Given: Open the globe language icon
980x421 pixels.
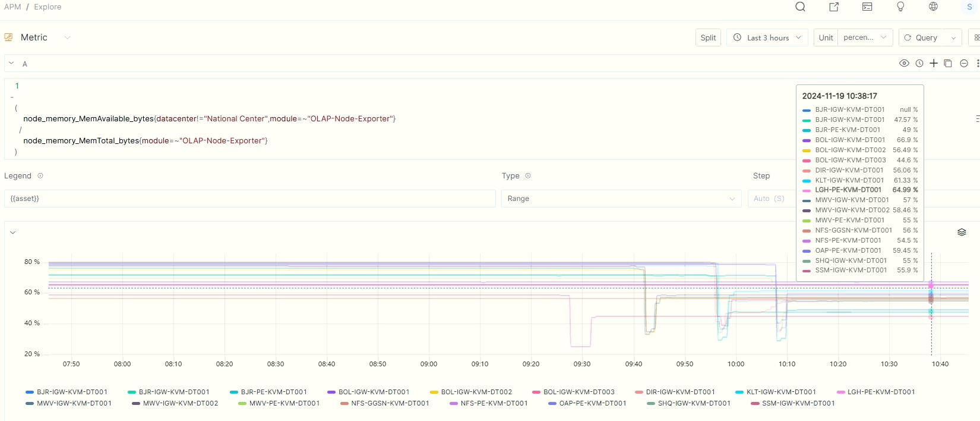Looking at the screenshot, I should [933, 7].
